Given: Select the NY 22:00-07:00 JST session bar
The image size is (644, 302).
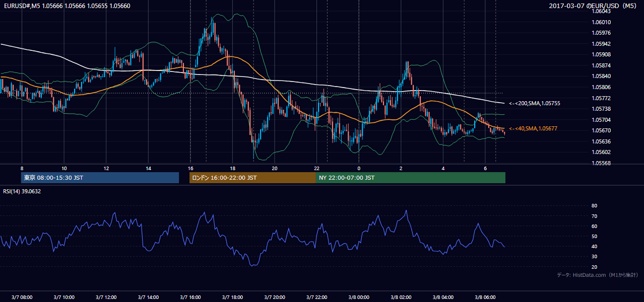Looking at the screenshot, I should 411,178.
